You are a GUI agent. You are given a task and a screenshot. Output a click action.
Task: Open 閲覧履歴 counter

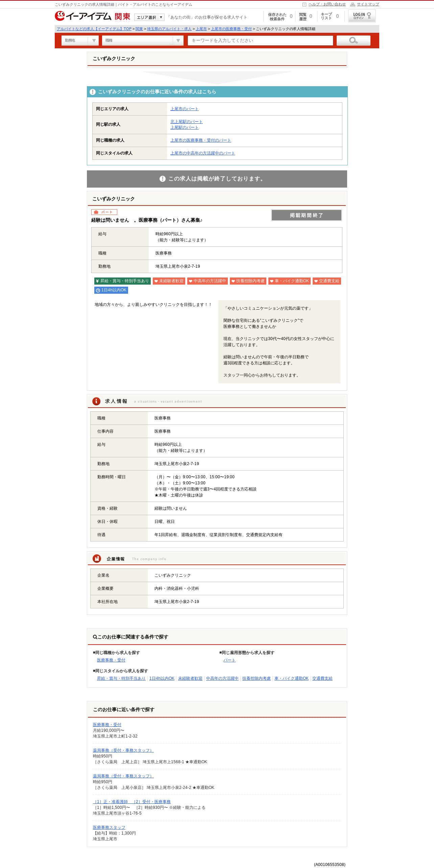[x=306, y=17]
